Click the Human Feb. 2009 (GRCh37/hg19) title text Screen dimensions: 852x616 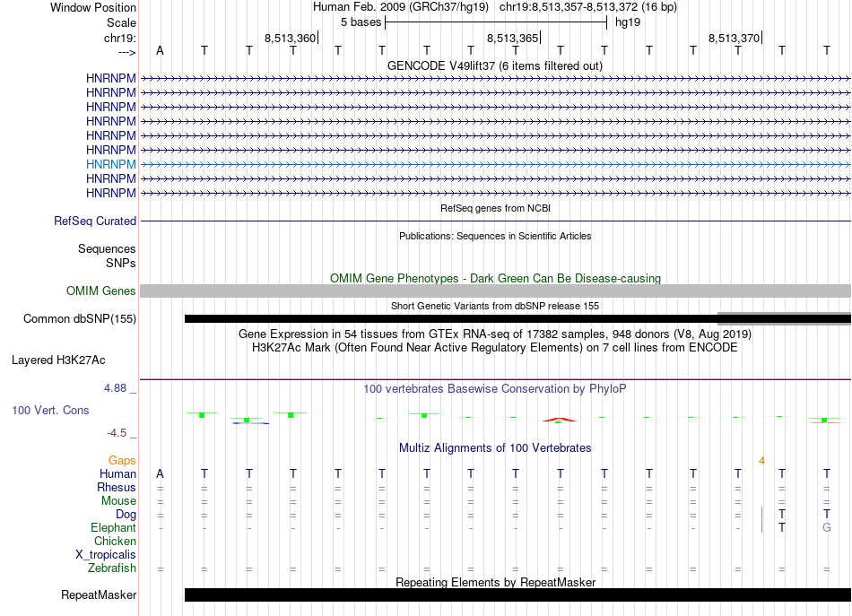click(x=401, y=7)
